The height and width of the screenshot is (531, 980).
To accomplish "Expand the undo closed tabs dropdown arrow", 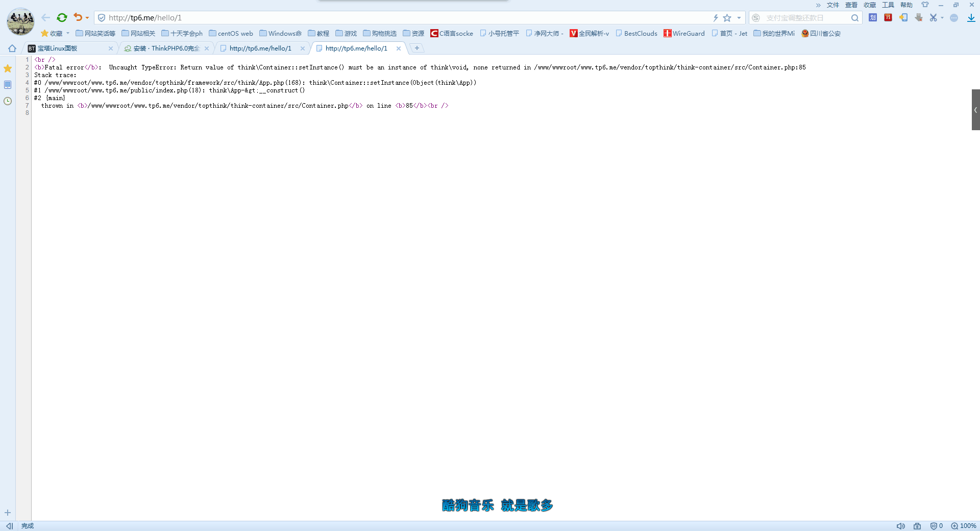I will [87, 18].
